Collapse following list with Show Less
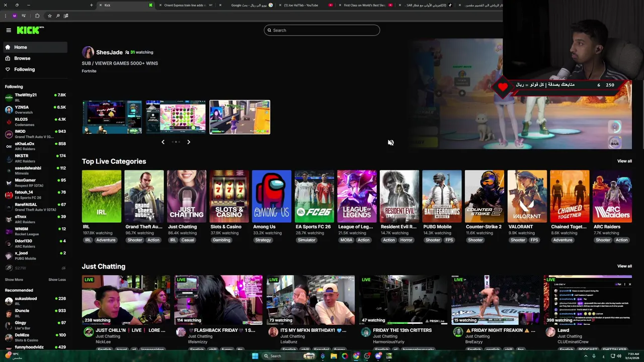Screen dimensions: 644x362 point(57,280)
